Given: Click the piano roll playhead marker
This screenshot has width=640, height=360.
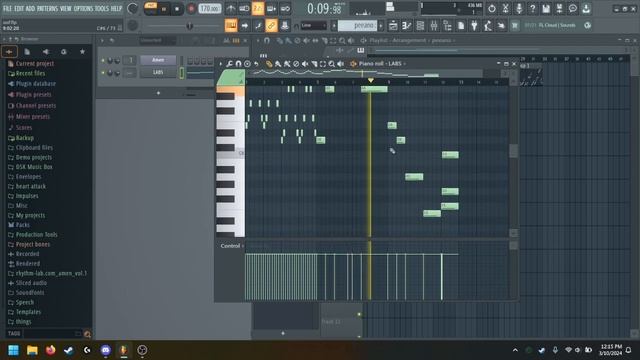Looking at the screenshot, I should tap(371, 80).
